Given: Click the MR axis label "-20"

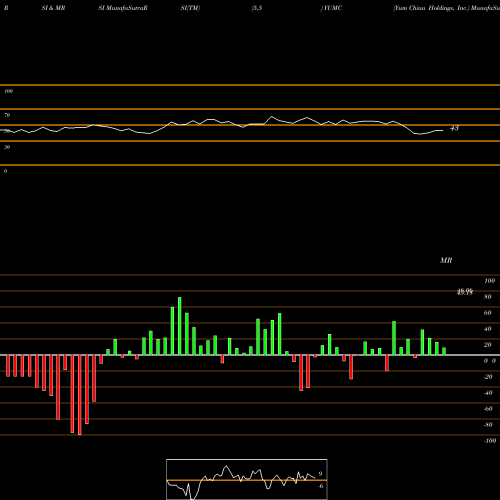Looking at the screenshot, I should click(488, 377).
